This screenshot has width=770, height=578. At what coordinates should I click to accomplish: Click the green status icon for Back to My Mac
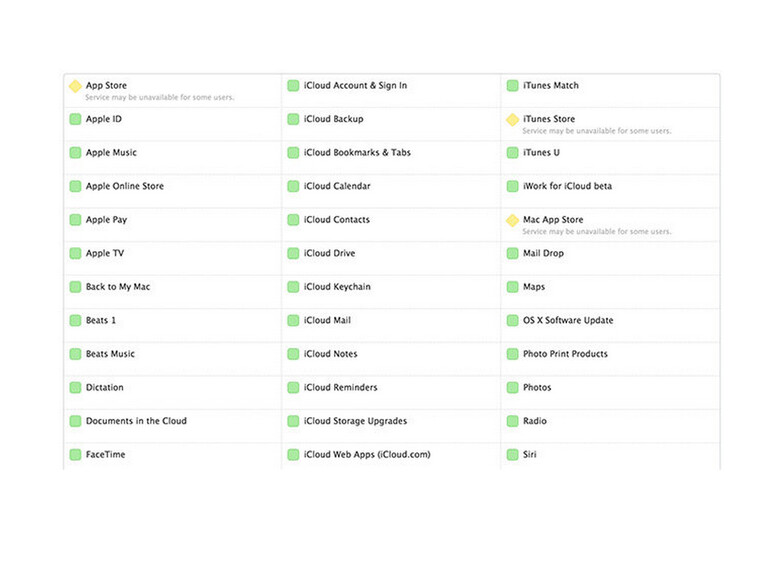(x=75, y=287)
